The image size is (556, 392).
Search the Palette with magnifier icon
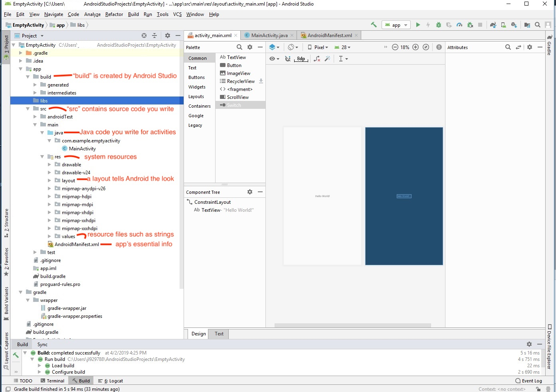coord(239,47)
